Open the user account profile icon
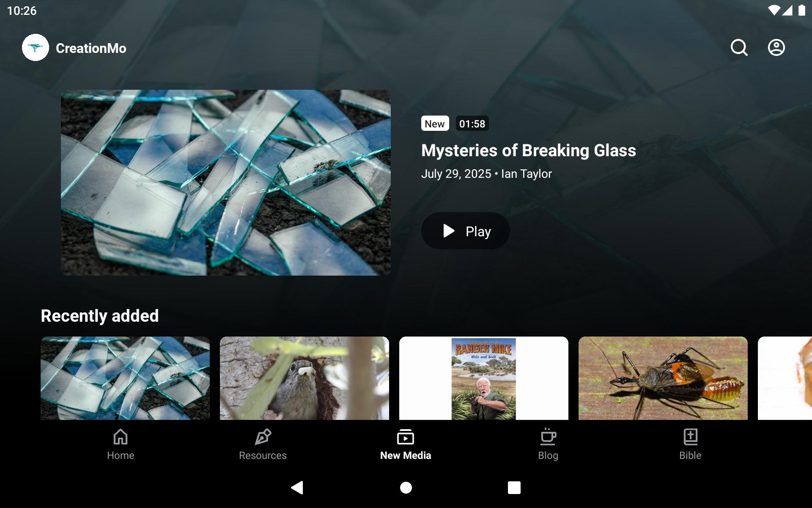The image size is (812, 508). 776,47
